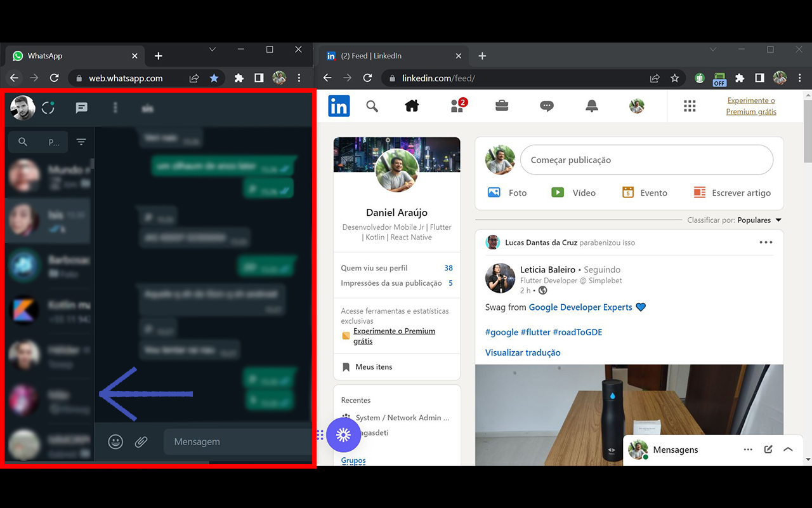Start a new chat in WhatsApp

(81, 108)
